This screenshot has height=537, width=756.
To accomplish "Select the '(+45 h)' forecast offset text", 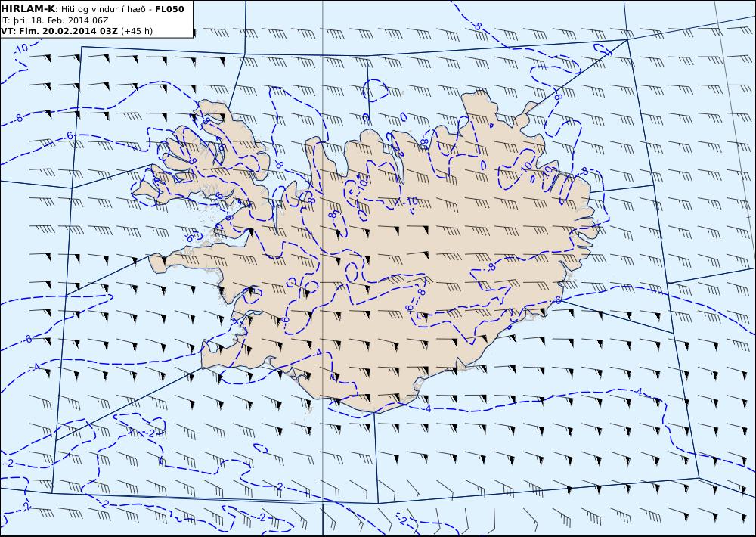I will [136, 31].
